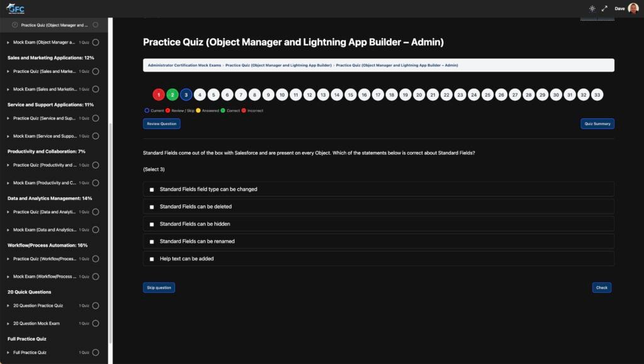Open Mock Exam (Data and Analytics) item
Image resolution: width=644 pixels, height=364 pixels.
tap(45, 230)
